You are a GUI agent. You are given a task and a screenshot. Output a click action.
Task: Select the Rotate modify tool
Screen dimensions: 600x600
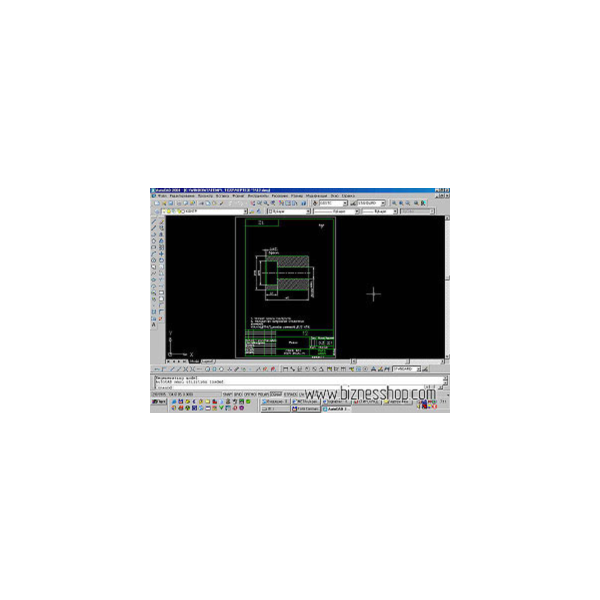pos(161,260)
